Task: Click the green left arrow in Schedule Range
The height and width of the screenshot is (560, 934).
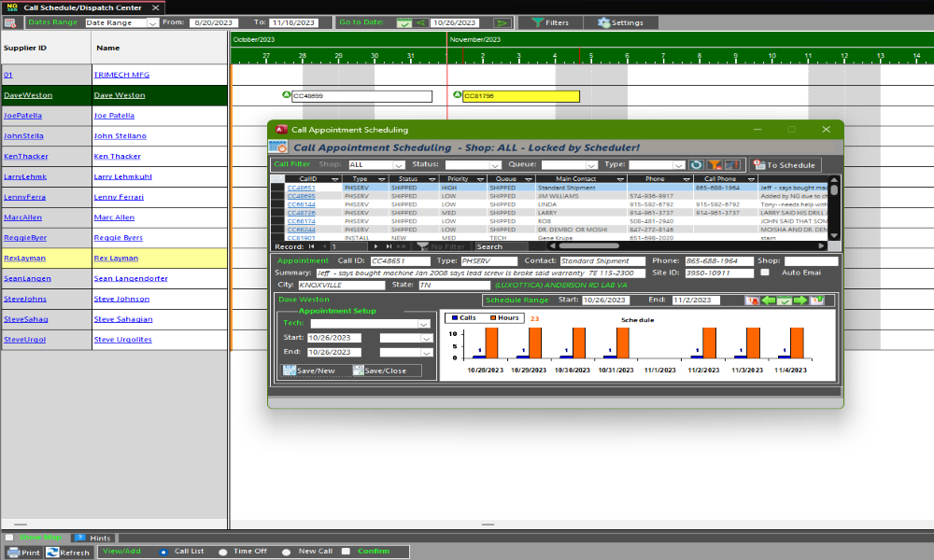Action: tap(768, 301)
